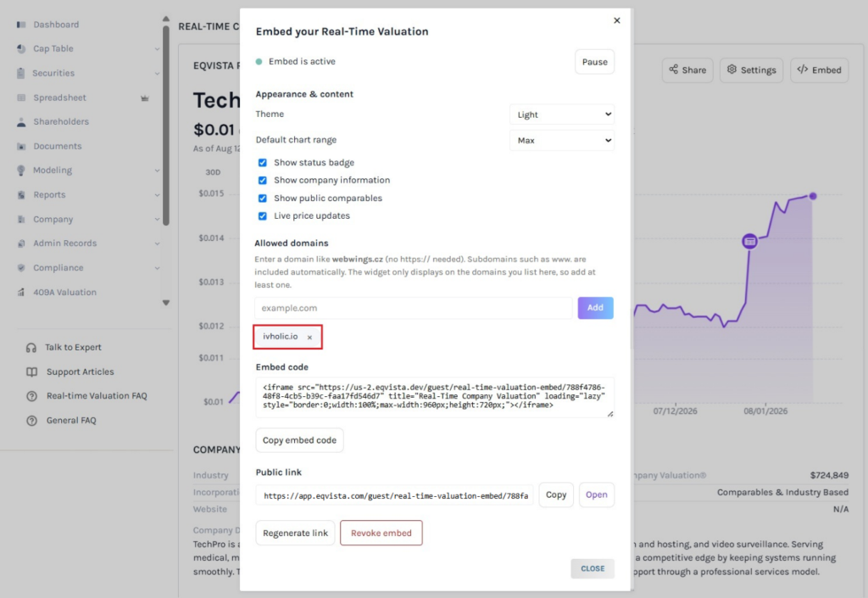The height and width of the screenshot is (598, 868).
Task: Click the 409A Valuation chart icon
Action: [x=21, y=292]
